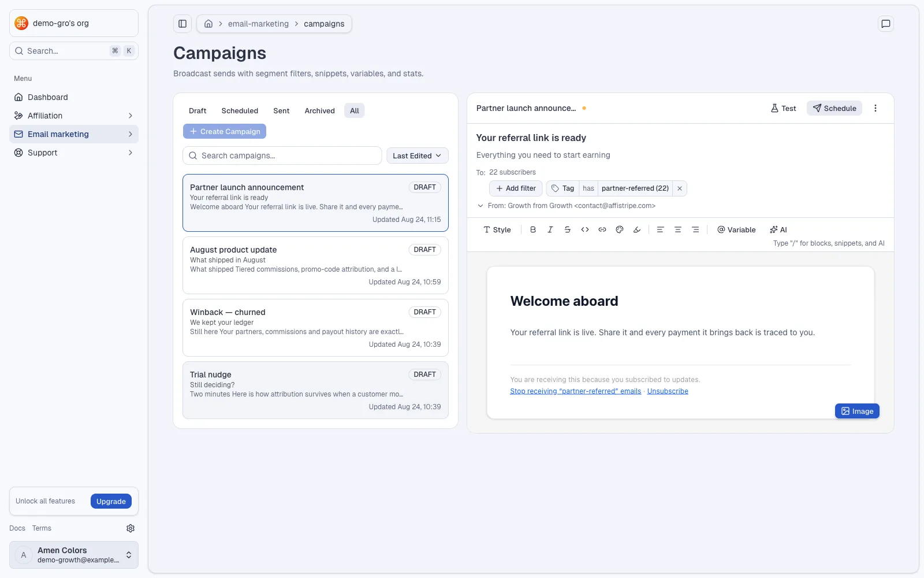Expand the From sender details

480,206
